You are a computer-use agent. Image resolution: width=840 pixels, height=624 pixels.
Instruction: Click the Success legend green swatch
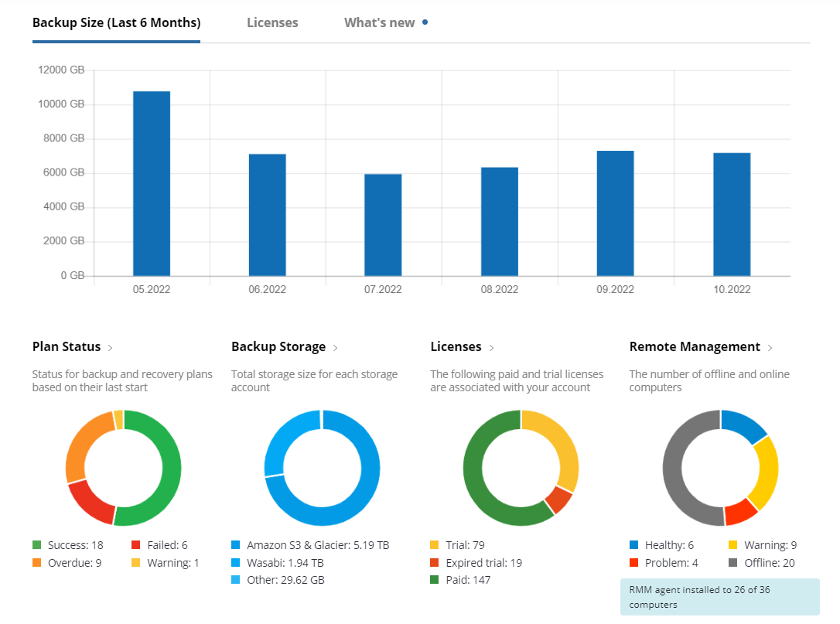tap(37, 545)
